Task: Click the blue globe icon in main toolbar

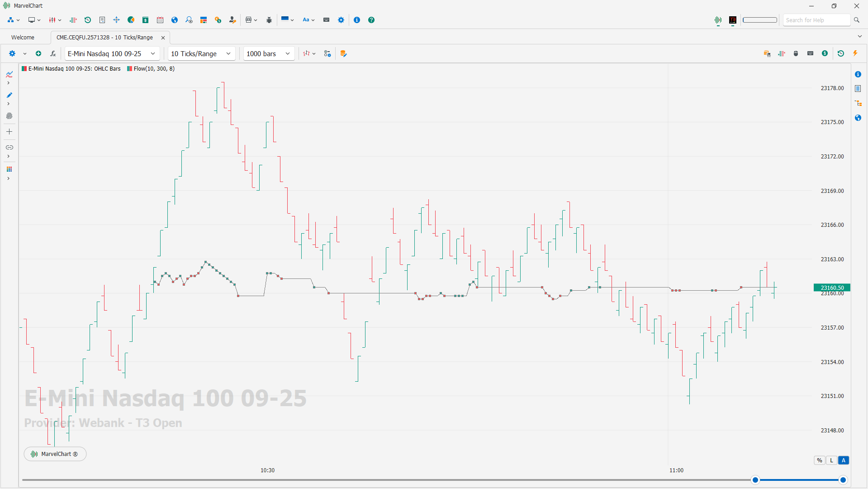Action: (x=175, y=20)
